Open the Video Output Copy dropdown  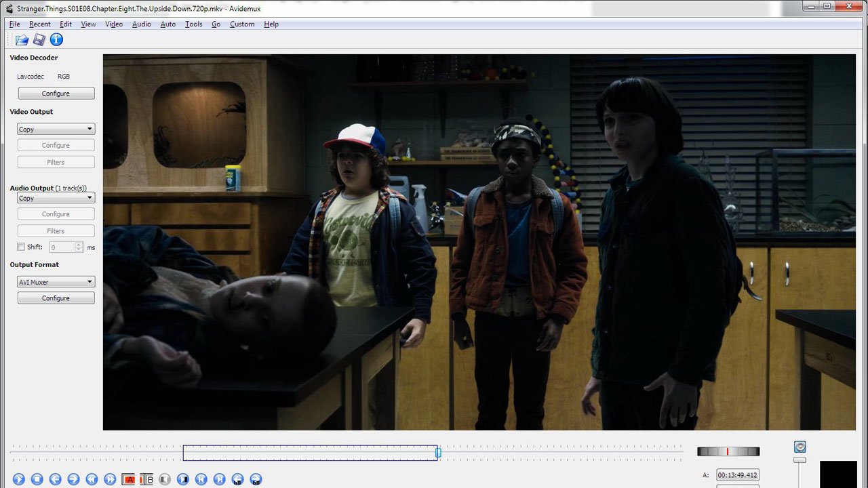tap(56, 128)
